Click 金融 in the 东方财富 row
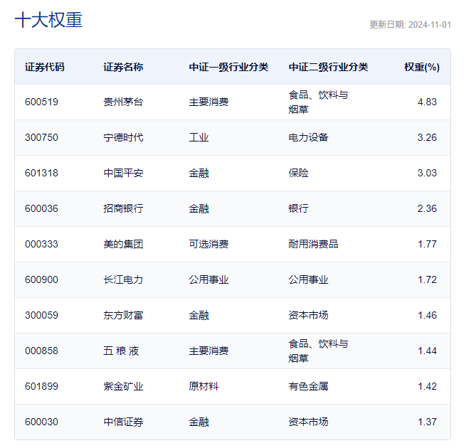This screenshot has height=448, width=476. coord(199,315)
